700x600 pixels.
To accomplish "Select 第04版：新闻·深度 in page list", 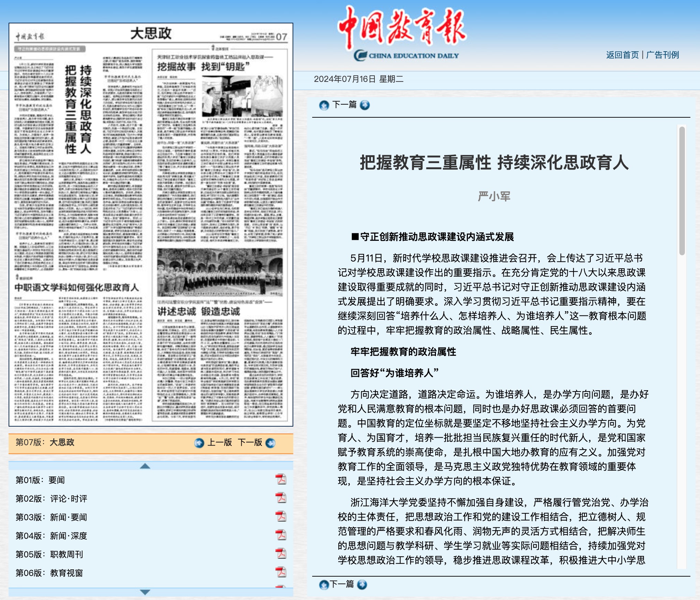I will point(52,536).
